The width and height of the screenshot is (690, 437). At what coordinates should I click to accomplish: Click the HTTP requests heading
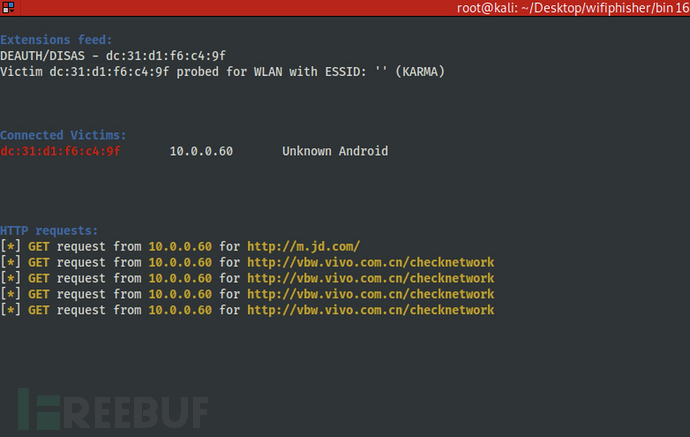[x=49, y=231]
